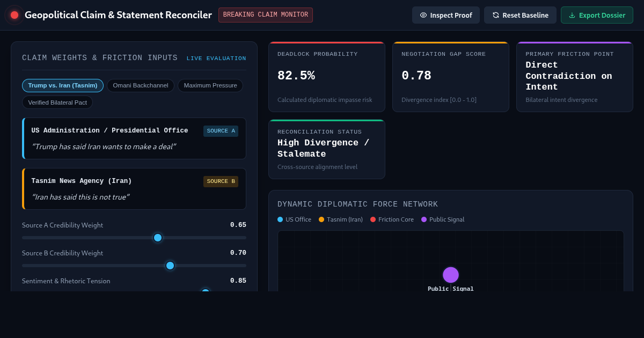Click the Public Signal legend dot
The height and width of the screenshot is (338, 644).
click(x=424, y=219)
